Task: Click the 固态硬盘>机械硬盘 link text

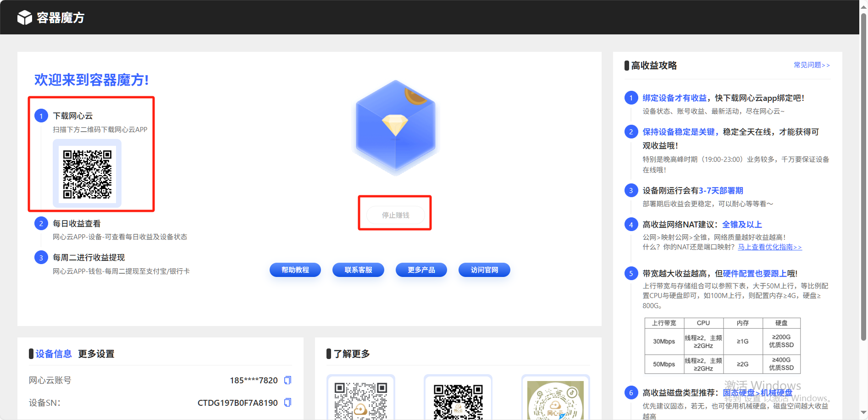Action: [757, 392]
